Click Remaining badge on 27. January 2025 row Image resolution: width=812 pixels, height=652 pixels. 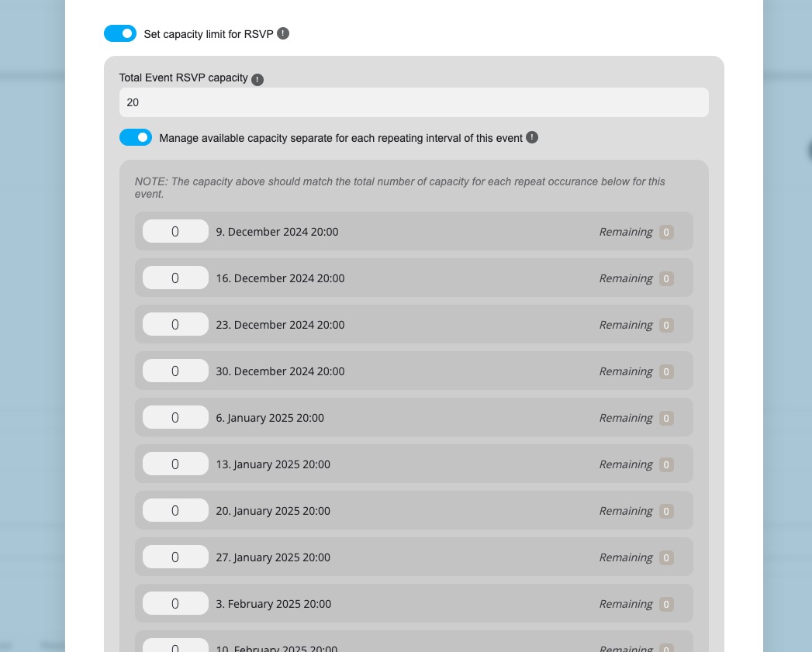click(666, 557)
